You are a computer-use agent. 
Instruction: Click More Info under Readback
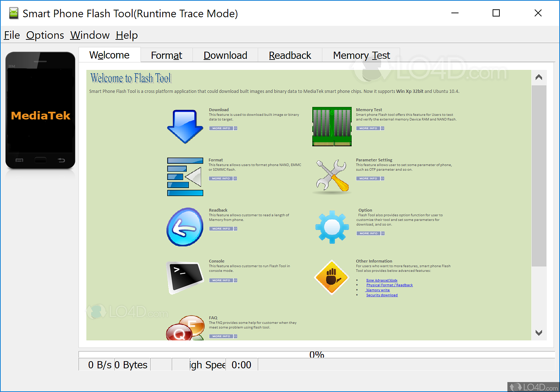(223, 229)
